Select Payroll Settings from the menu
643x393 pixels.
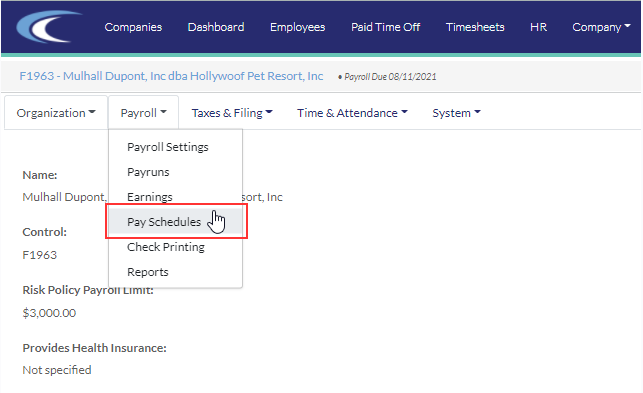176,147
